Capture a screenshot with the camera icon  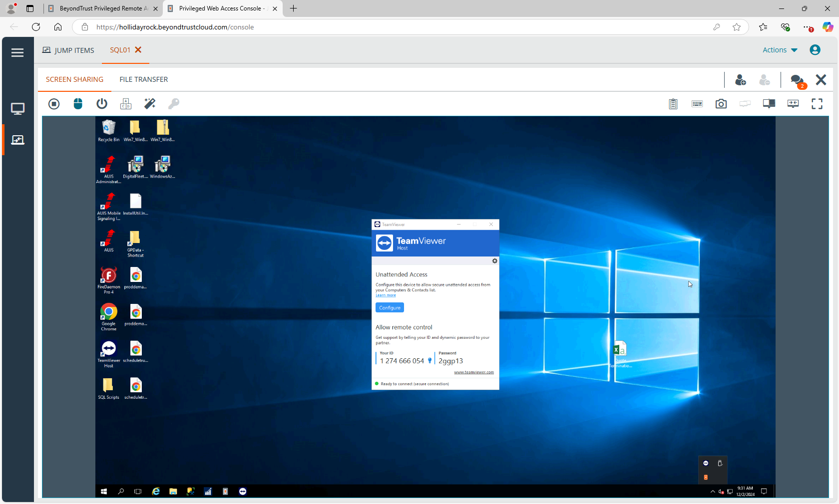pos(721,104)
